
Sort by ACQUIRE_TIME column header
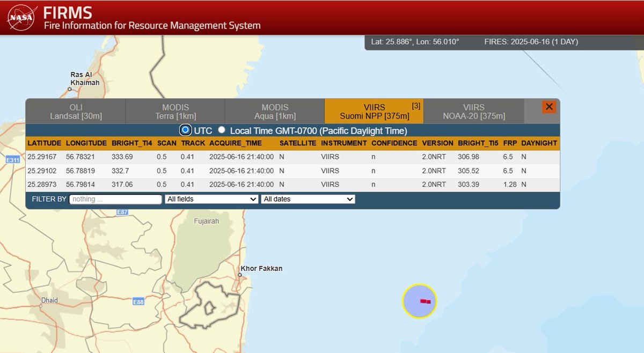(236, 143)
